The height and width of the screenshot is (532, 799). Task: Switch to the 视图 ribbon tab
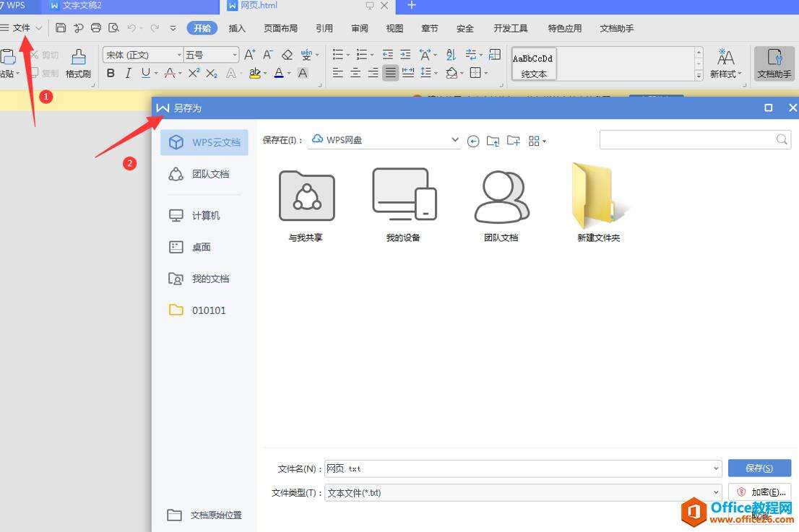pyautogui.click(x=394, y=28)
